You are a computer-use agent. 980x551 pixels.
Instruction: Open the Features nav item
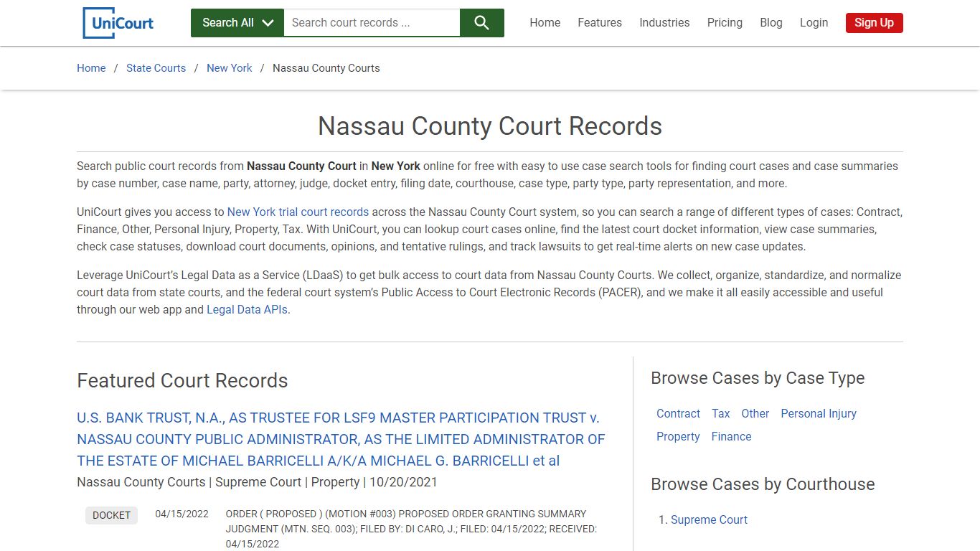(x=600, y=23)
